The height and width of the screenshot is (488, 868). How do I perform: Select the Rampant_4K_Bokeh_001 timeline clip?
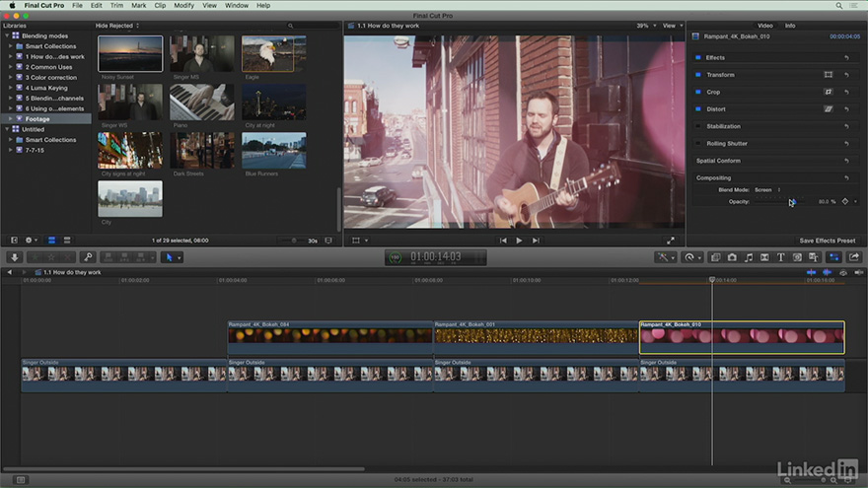(x=536, y=337)
